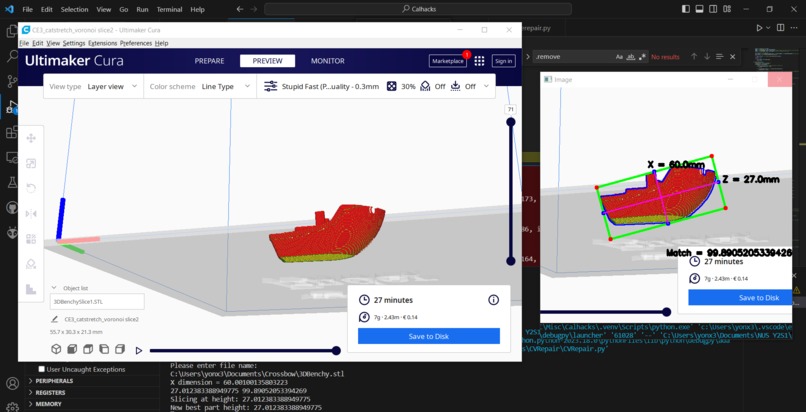Screen dimensions: 806x412
Task: Switch Cura camera to right side view icon
Action: [x=120, y=349]
